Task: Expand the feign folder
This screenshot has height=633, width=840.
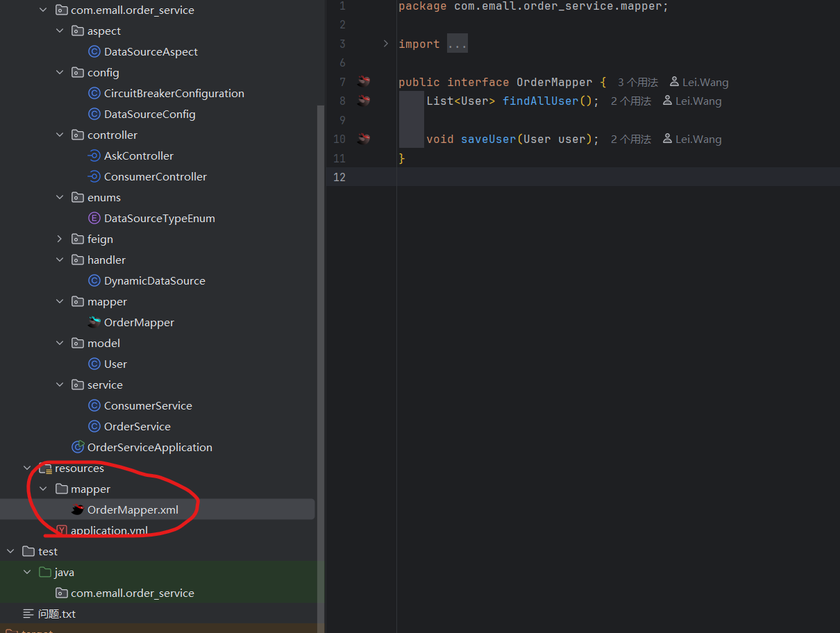Action: 60,239
